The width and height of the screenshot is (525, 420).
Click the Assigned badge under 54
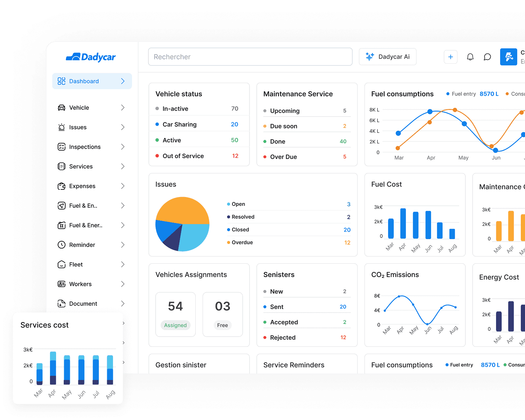(x=176, y=325)
